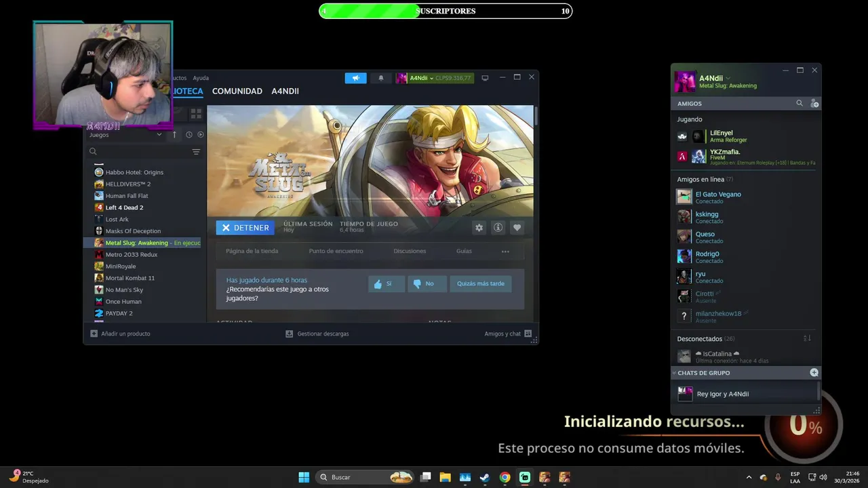Open the Ayuda menu
Image resolution: width=868 pixels, height=488 pixels.
point(201,78)
